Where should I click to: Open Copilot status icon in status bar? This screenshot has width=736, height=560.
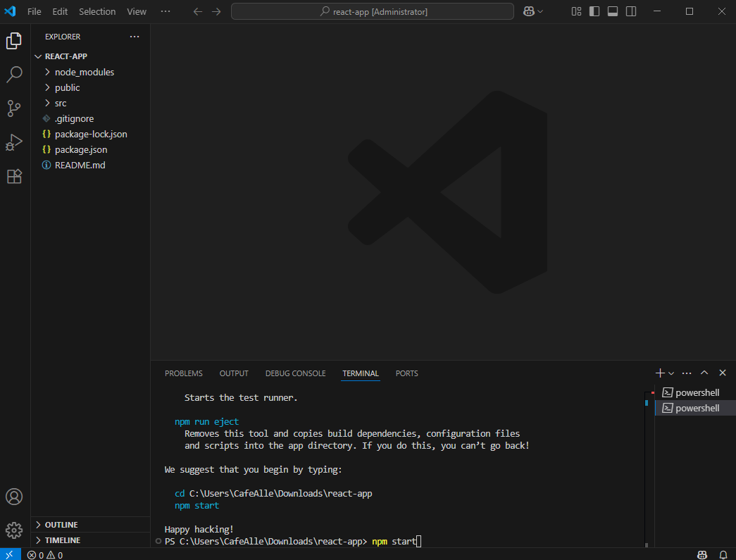point(702,555)
